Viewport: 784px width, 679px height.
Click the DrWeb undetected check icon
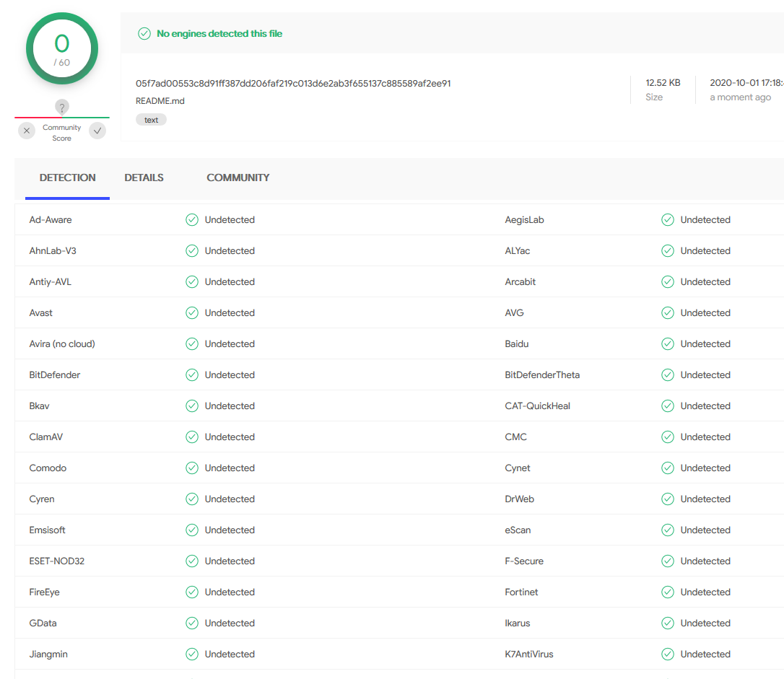click(x=668, y=499)
